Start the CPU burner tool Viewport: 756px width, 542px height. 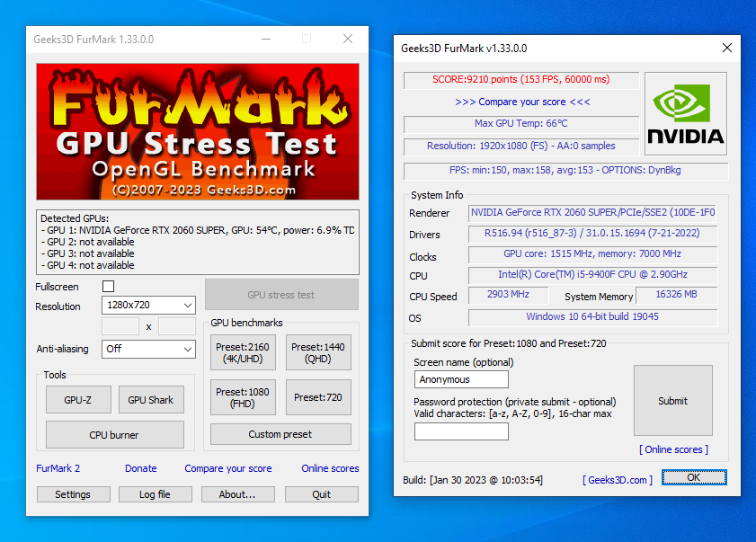[x=115, y=435]
